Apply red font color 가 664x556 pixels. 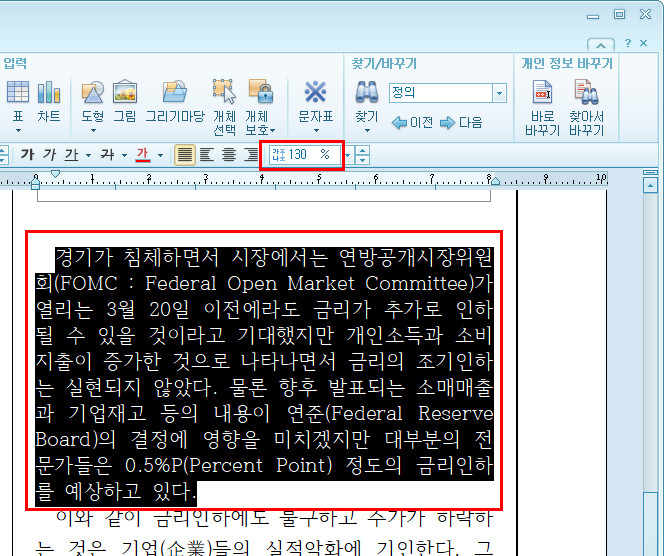click(x=143, y=155)
